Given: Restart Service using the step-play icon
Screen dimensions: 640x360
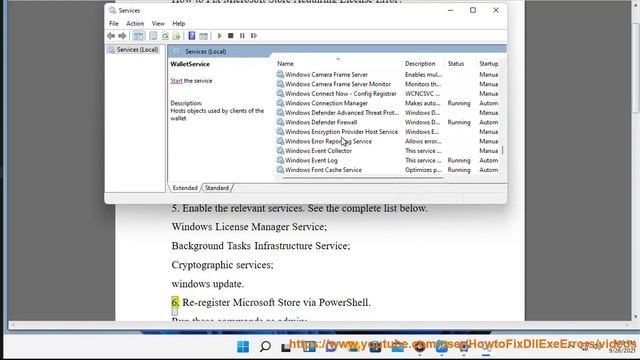Looking at the screenshot, I should [253, 36].
